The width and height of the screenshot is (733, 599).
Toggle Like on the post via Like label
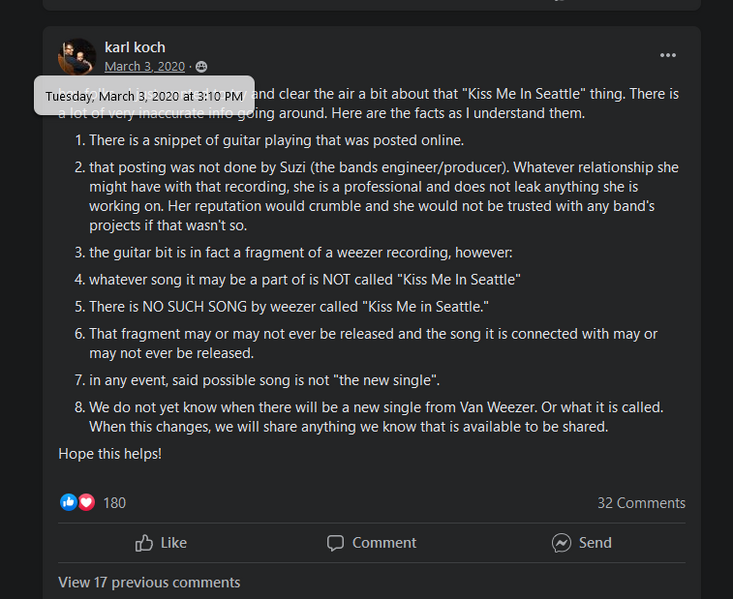174,543
